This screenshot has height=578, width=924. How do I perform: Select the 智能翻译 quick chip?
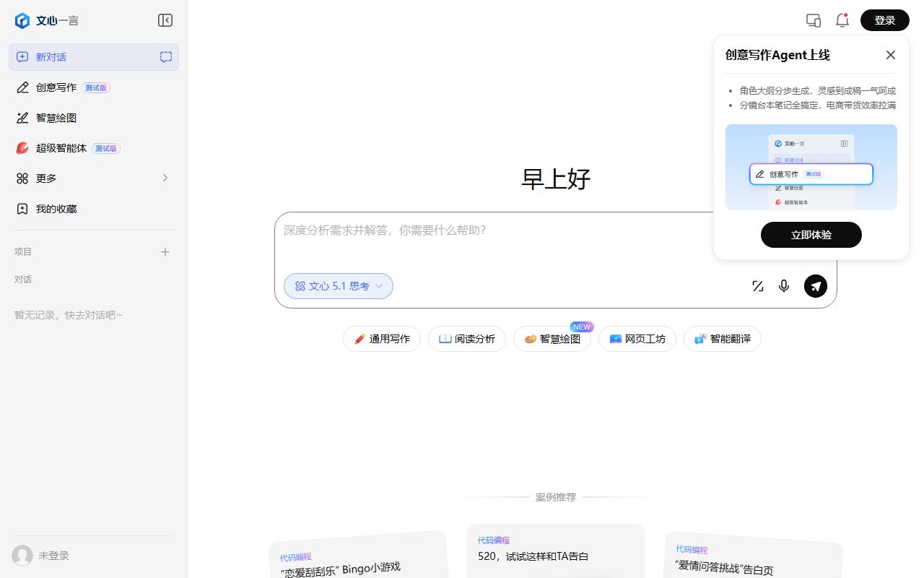coord(723,339)
